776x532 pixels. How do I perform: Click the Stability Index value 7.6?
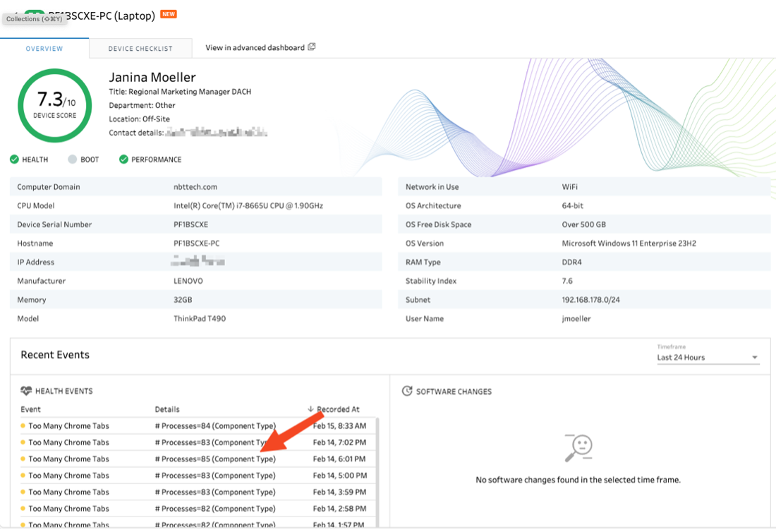pos(567,281)
